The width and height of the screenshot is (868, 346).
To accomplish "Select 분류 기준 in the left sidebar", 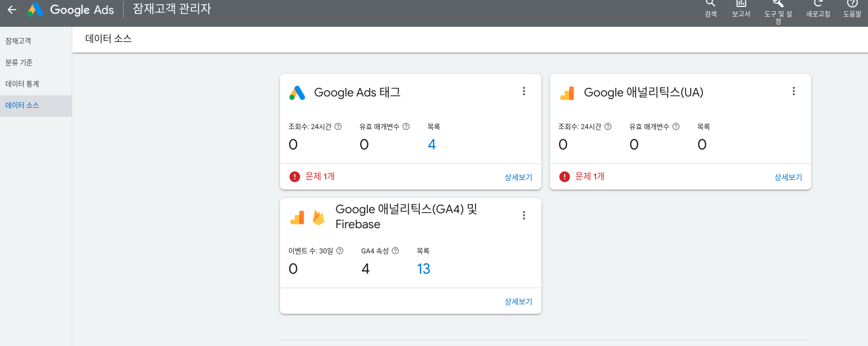I will [36, 63].
